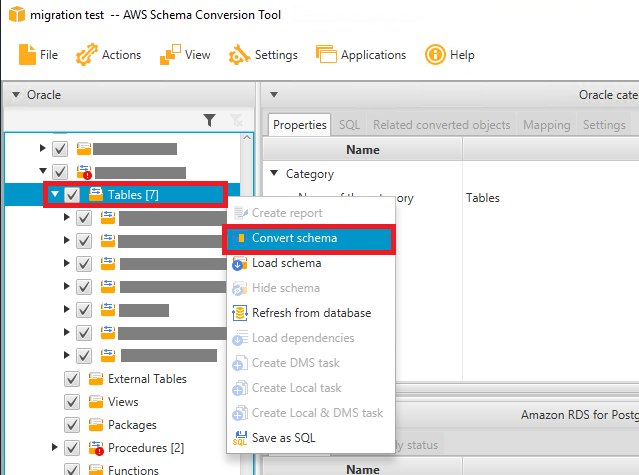Switch to the SQL tab
This screenshot has width=639, height=475.
(x=349, y=125)
